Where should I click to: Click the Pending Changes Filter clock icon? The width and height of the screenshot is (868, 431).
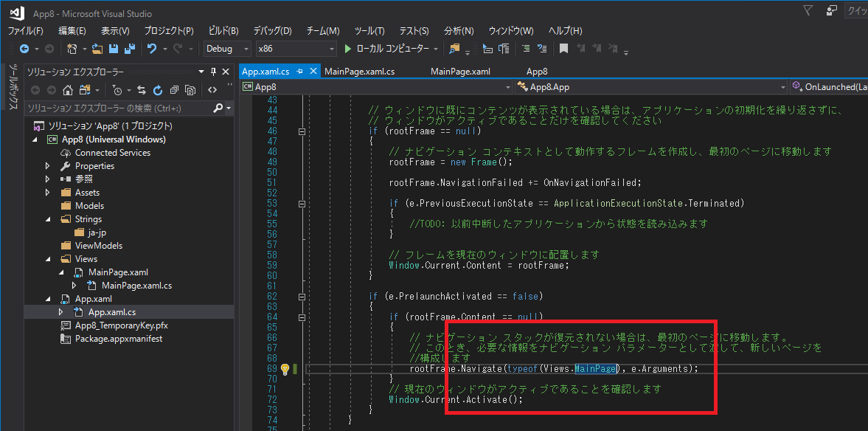click(117, 90)
